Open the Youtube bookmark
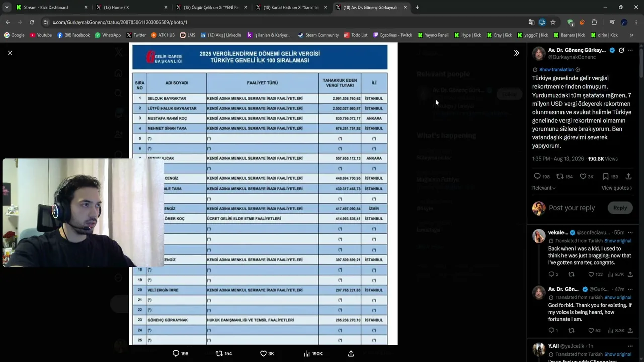Viewport: 644px width, 362px height. (41, 35)
